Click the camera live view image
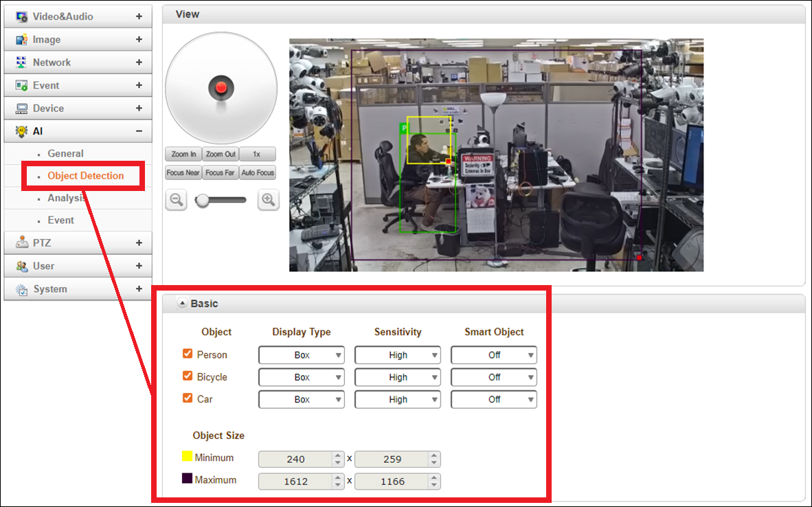Viewport: 812px width, 507px height. [496, 155]
